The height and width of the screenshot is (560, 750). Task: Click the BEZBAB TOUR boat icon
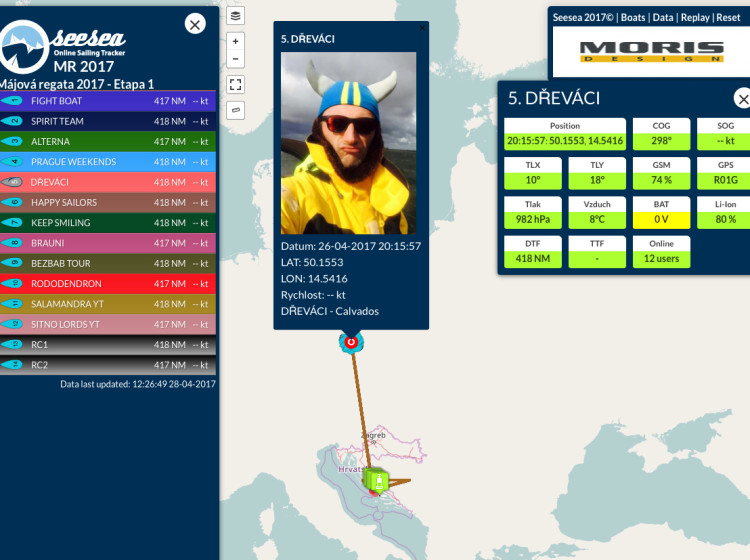[12, 263]
